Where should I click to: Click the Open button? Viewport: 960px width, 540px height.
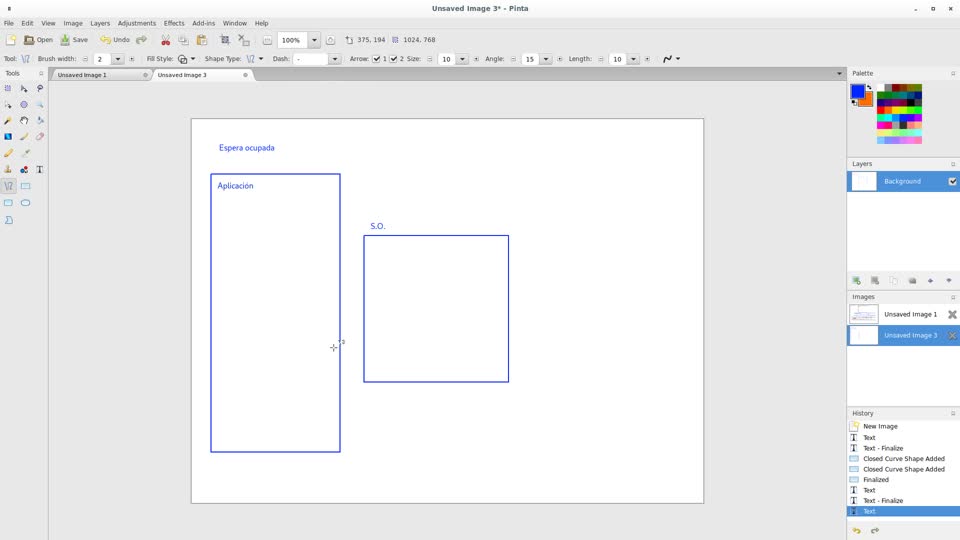click(38, 40)
